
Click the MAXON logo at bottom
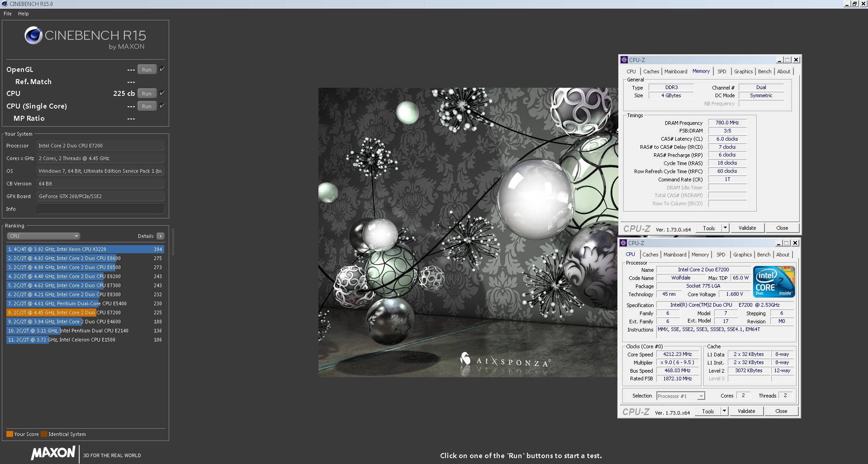[53, 453]
